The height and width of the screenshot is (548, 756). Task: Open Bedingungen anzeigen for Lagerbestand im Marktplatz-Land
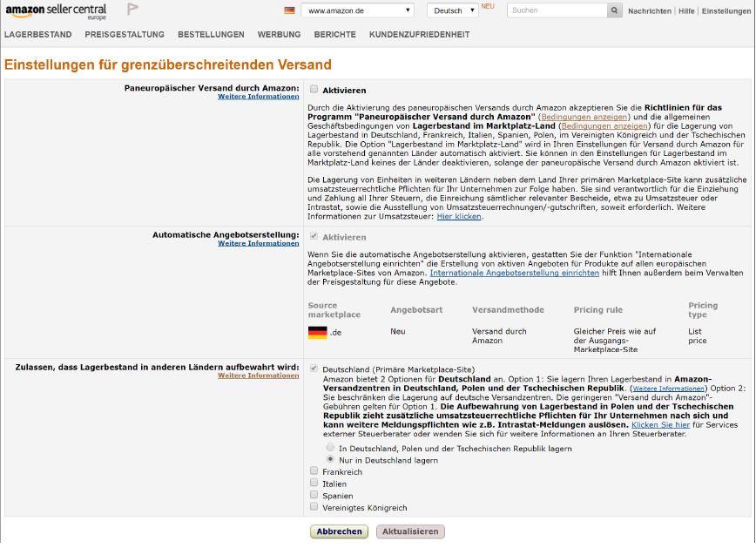click(604, 126)
